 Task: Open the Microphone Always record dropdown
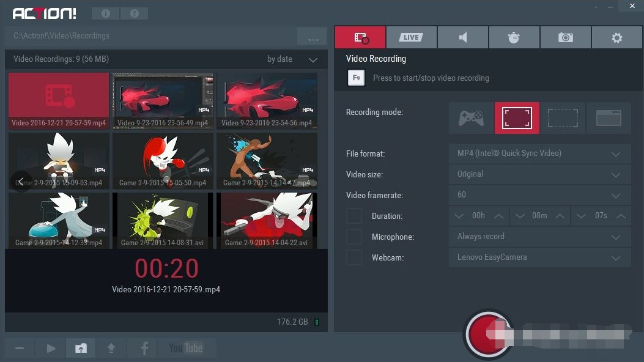tap(539, 237)
